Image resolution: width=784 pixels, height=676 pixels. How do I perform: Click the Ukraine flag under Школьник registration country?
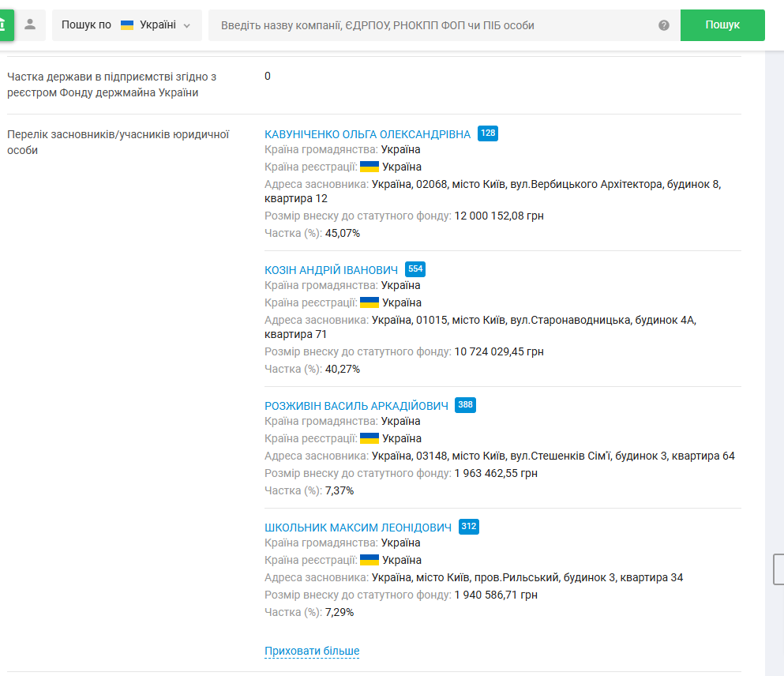369,560
